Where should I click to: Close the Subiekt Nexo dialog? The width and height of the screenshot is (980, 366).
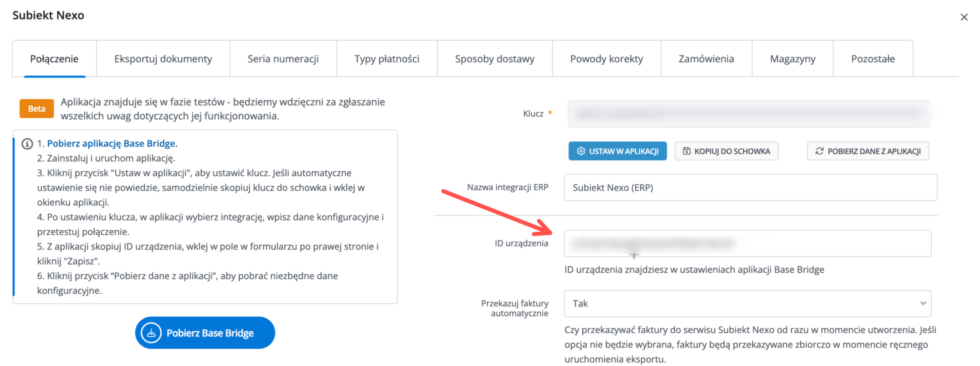pyautogui.click(x=964, y=17)
